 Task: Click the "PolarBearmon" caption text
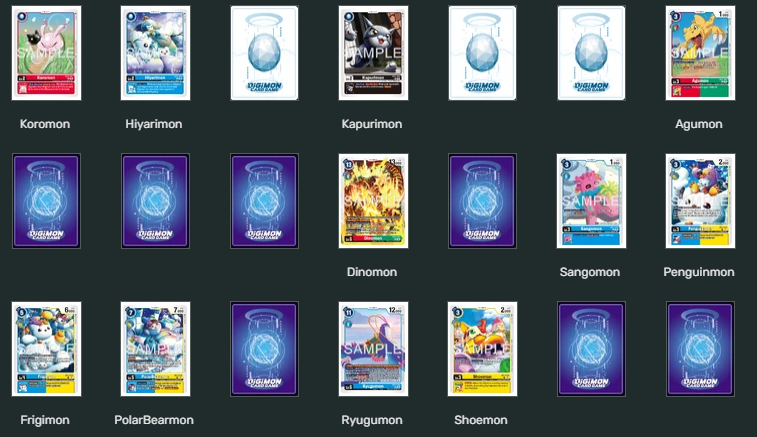pos(154,420)
